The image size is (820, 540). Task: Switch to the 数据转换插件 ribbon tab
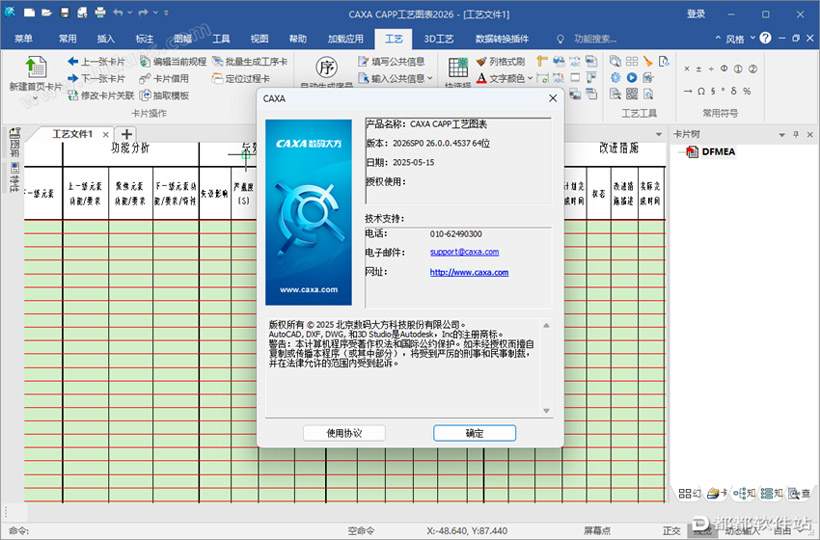pos(502,39)
